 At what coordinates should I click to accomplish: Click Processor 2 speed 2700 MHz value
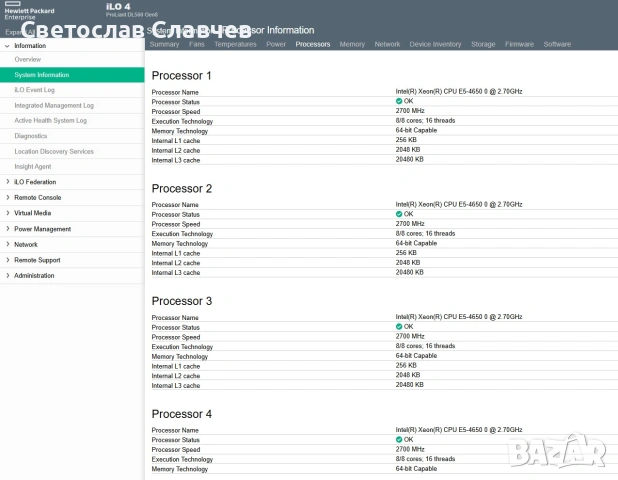410,223
